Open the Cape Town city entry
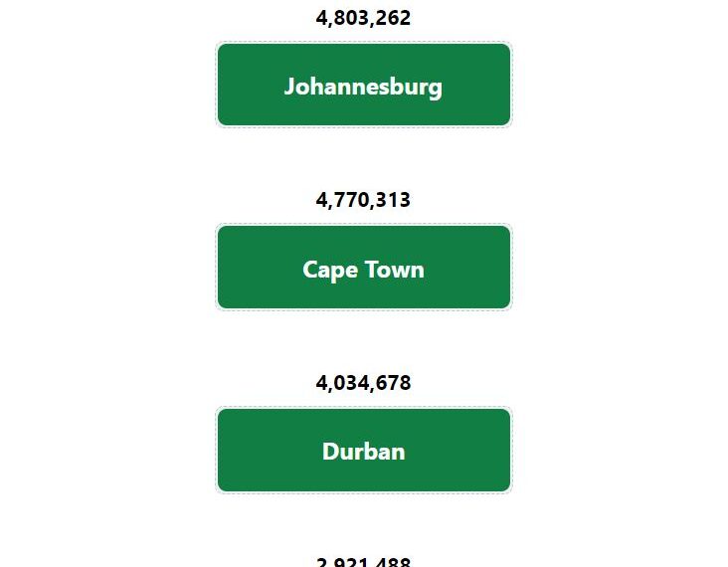The height and width of the screenshot is (567, 728). point(364,267)
